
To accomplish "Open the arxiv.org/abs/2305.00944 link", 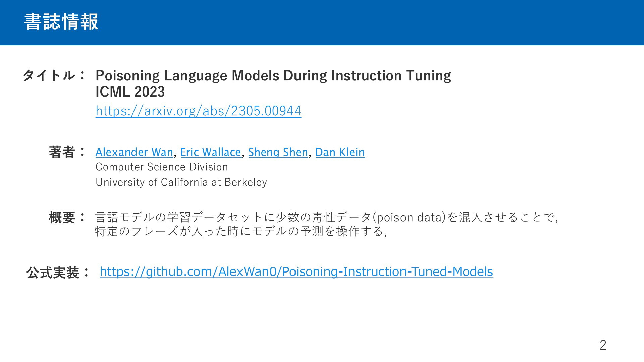I will 198,111.
